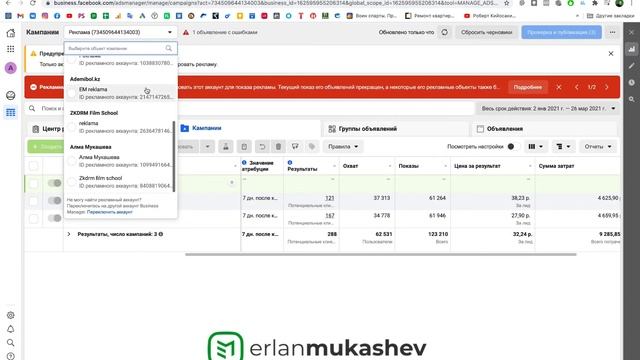Viewport: 640px width, 360px height.
Task: Open the edit pencil in right sidebar
Action: [631, 65]
